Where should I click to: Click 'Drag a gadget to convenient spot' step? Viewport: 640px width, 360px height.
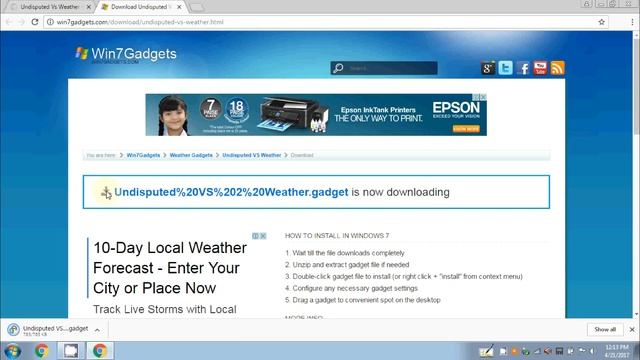tap(367, 300)
